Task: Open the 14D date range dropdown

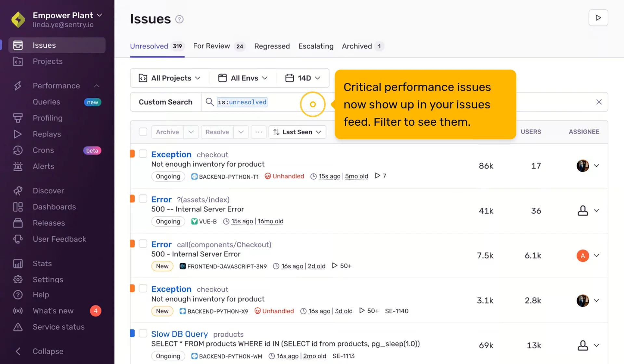Action: point(303,78)
